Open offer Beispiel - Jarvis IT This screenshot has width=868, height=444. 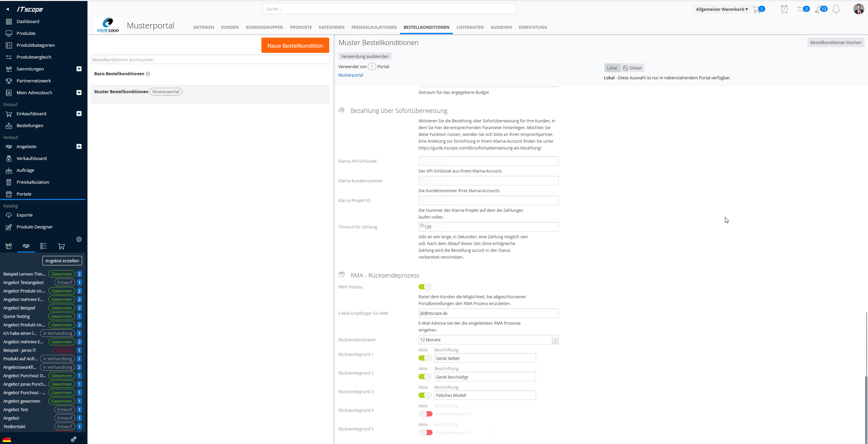(20, 350)
